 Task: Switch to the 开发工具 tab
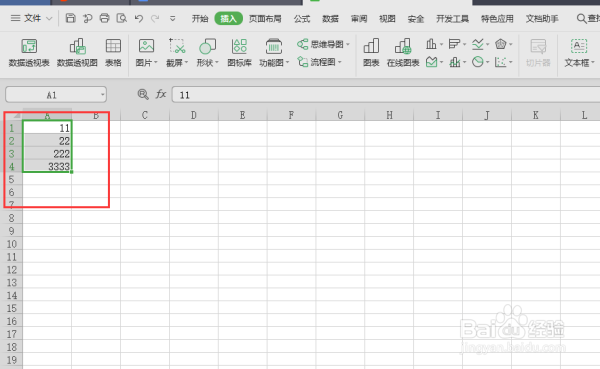452,18
